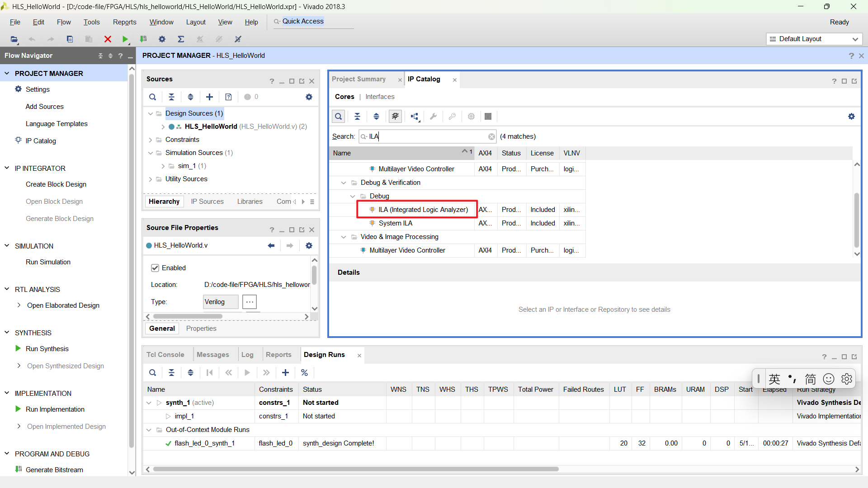Viewport: 868px width, 488px height.
Task: Search in the Design Runs panel
Action: (x=153, y=373)
